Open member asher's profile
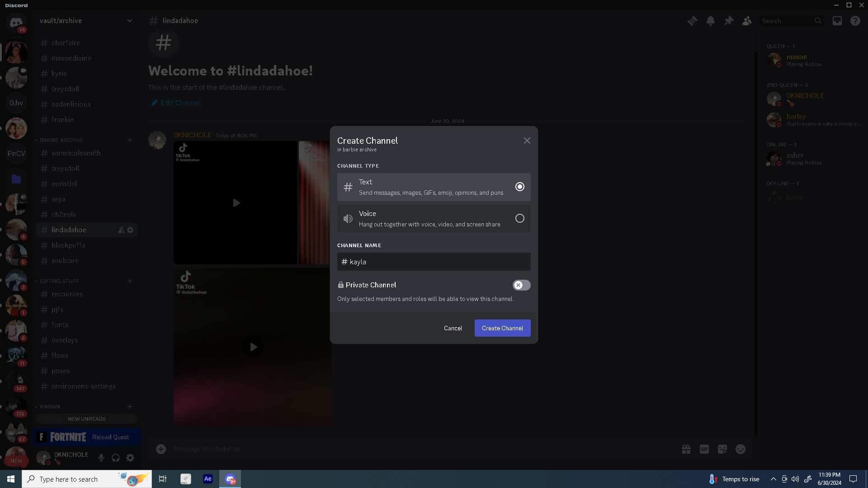868x488 pixels. 814,159
